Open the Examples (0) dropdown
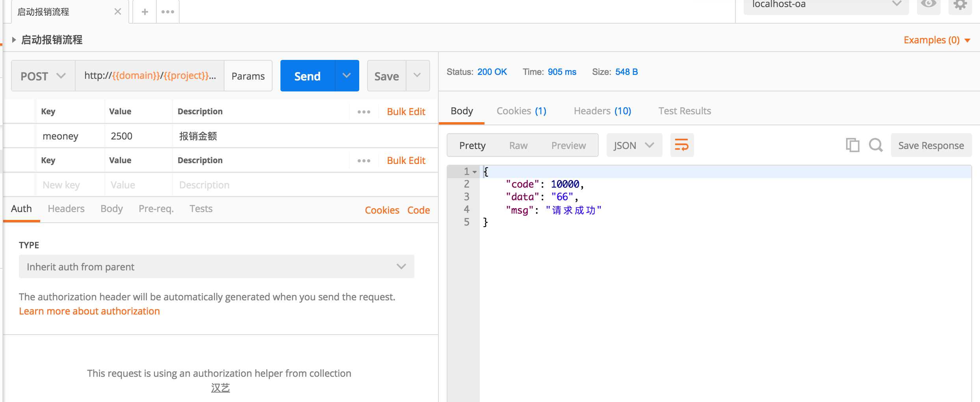Screen dimensions: 980x402 coord(937,40)
